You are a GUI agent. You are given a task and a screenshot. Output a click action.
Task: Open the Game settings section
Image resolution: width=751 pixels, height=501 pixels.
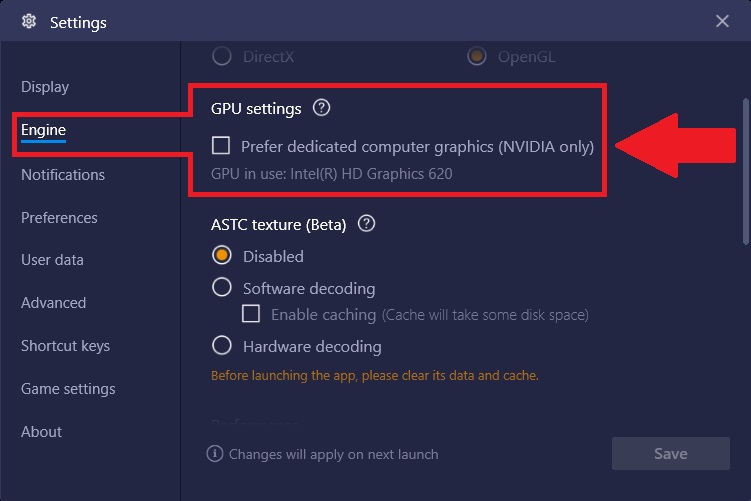pyautogui.click(x=68, y=389)
